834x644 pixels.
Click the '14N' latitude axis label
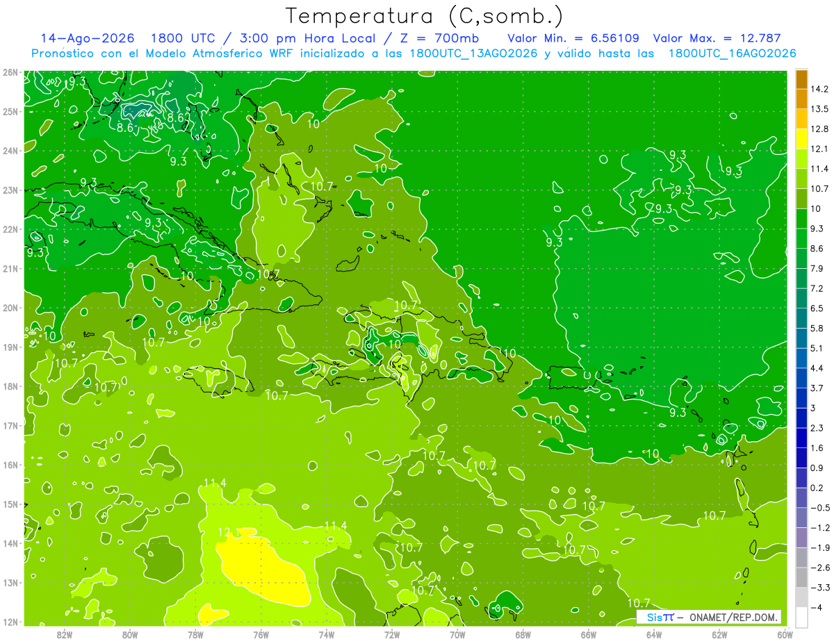10,543
